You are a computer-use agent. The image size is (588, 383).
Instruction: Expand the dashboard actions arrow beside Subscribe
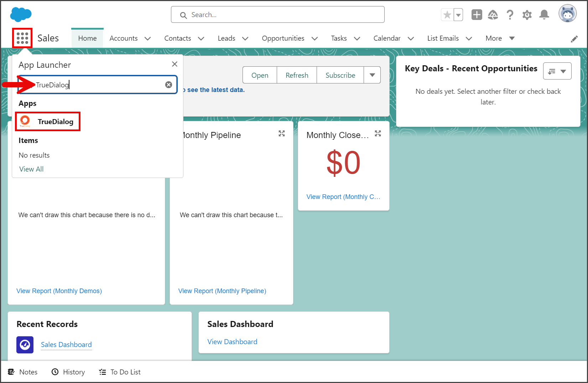[372, 75]
